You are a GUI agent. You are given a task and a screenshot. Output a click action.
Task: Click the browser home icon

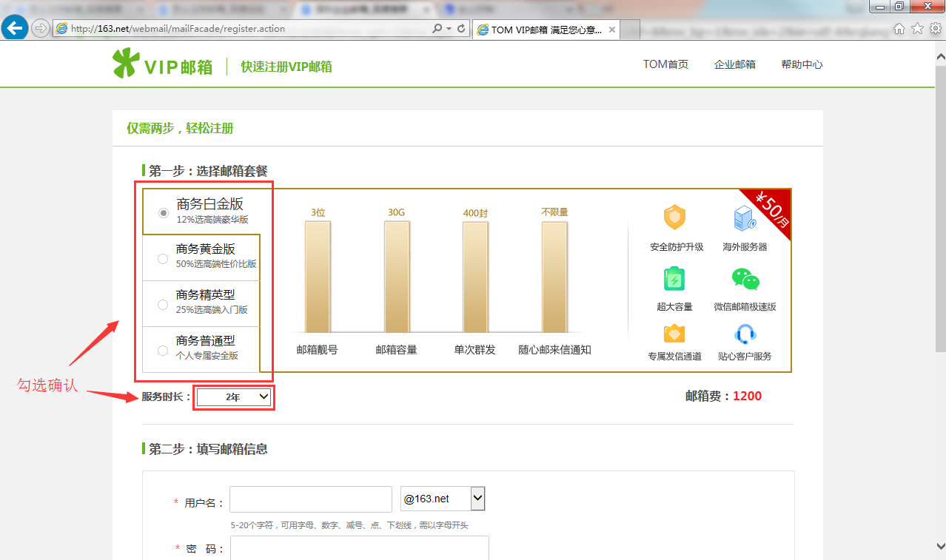pyautogui.click(x=899, y=29)
